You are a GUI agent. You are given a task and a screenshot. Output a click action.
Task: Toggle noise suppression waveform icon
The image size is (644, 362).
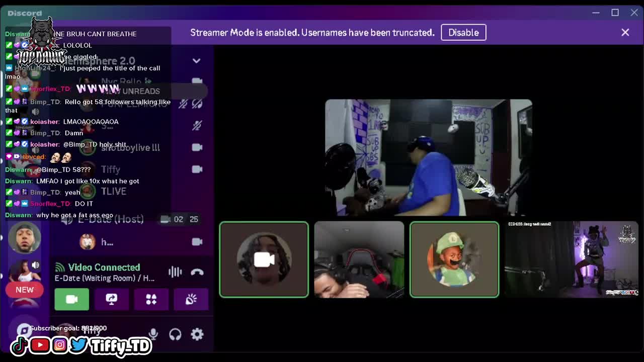(175, 272)
